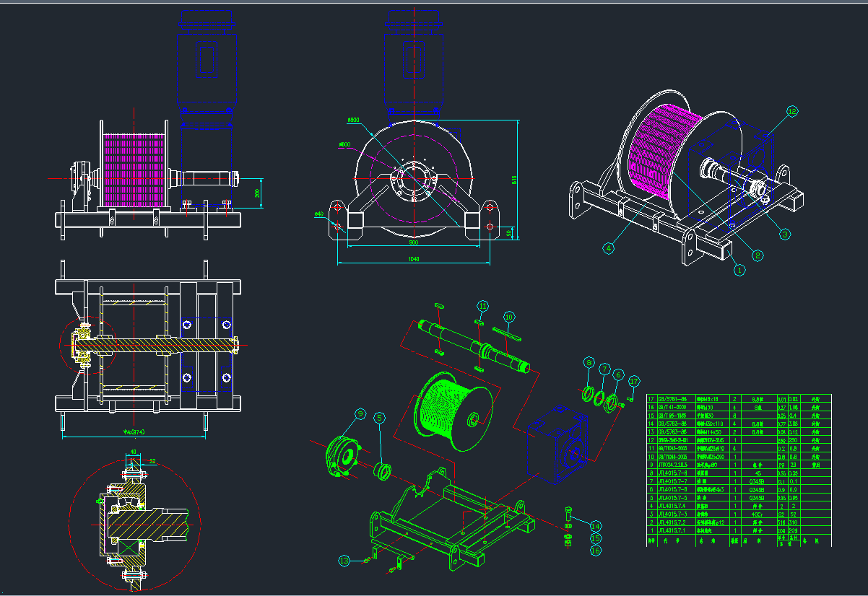Screen dimensions: 868x596
Task: Select balloon number 17
Action: tap(509, 317)
